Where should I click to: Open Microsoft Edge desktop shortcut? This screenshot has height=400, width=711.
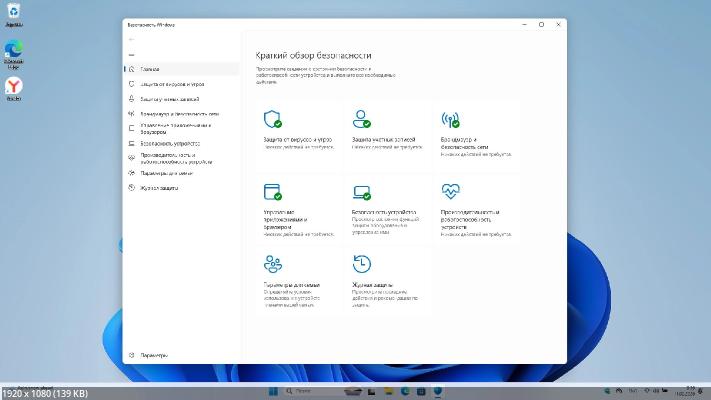point(15,49)
